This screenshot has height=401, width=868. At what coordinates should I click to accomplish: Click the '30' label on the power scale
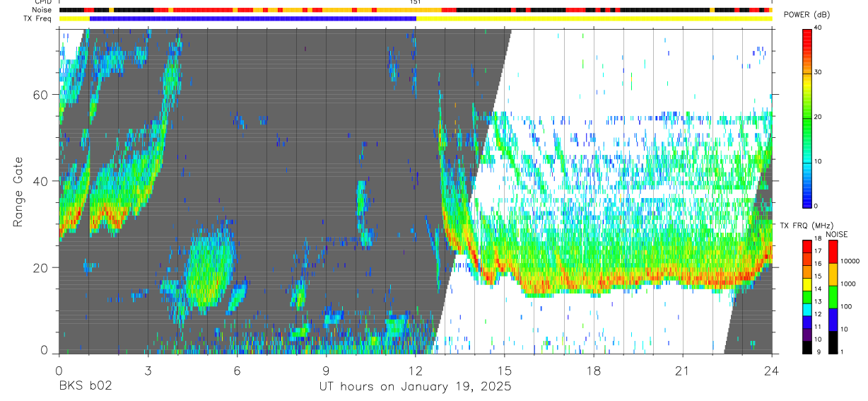click(x=819, y=72)
